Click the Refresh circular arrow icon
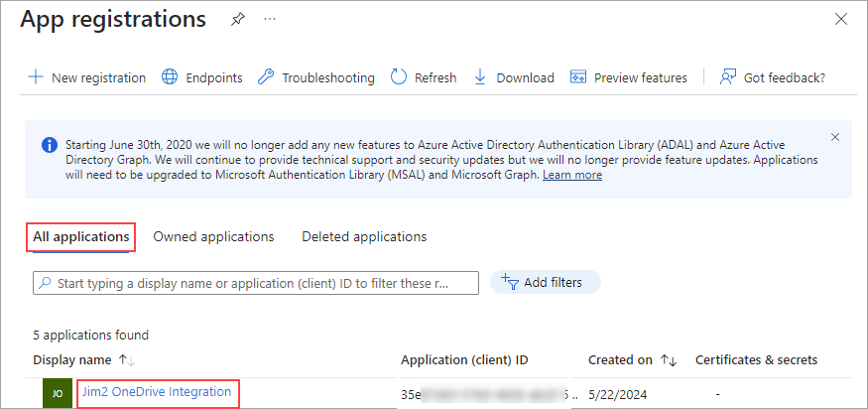 click(x=399, y=77)
